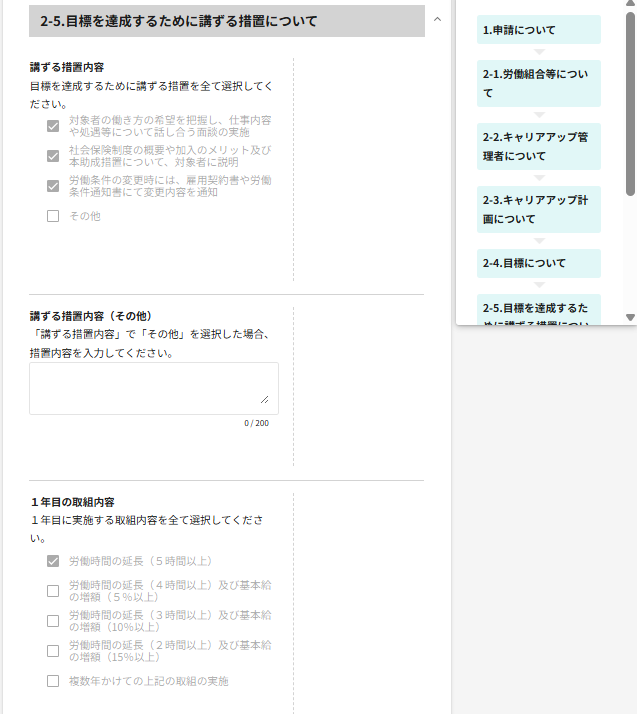
Task: Check 4時間以上 and 基本給5%以上 option
Action: click(x=53, y=591)
